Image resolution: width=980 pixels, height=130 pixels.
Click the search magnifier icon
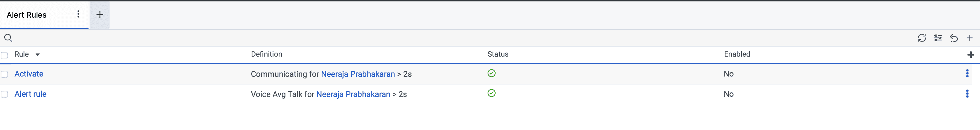[8, 38]
